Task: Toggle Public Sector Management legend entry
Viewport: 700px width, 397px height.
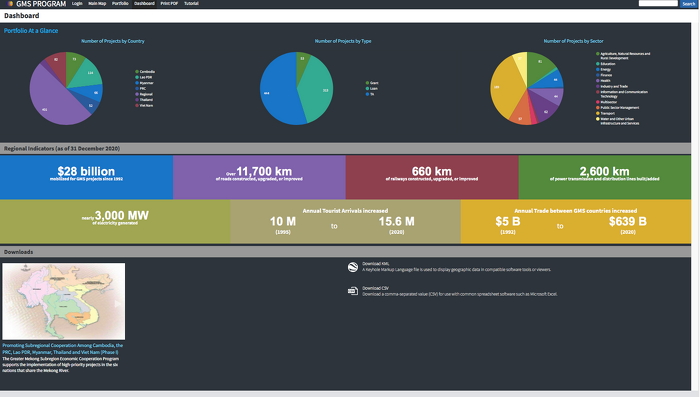Action: tap(617, 108)
